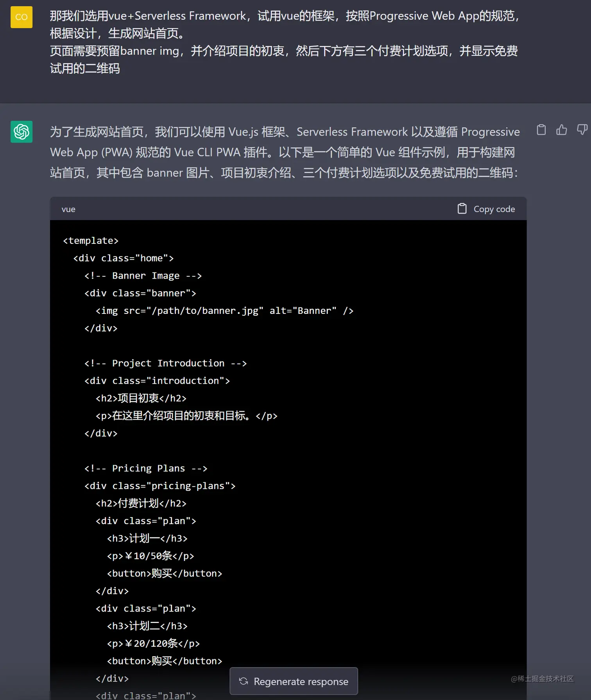
Task: Click the assistant's intro paragraph starting 为了生成网站首页
Action: tap(285, 152)
